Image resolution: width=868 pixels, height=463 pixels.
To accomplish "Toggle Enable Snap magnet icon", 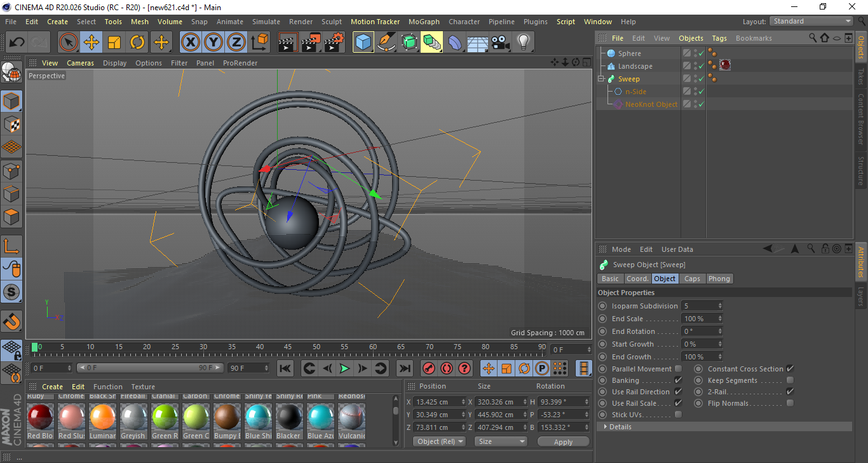I will [x=11, y=321].
